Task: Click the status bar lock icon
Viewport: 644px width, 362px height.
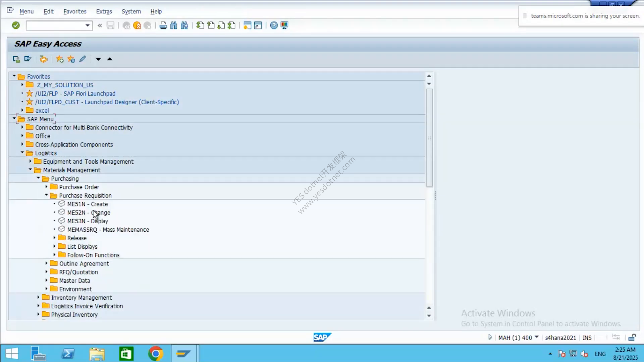Action: tap(632, 338)
